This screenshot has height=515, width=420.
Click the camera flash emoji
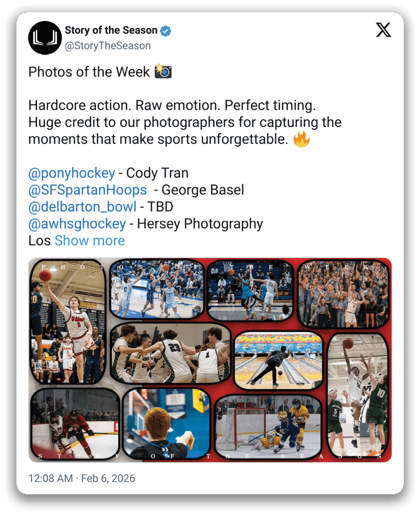[163, 71]
